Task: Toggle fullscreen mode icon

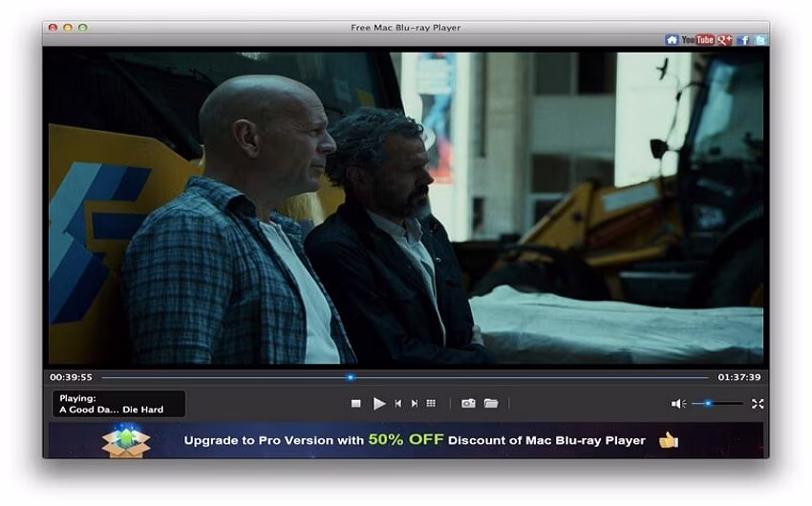Action: pos(758,404)
